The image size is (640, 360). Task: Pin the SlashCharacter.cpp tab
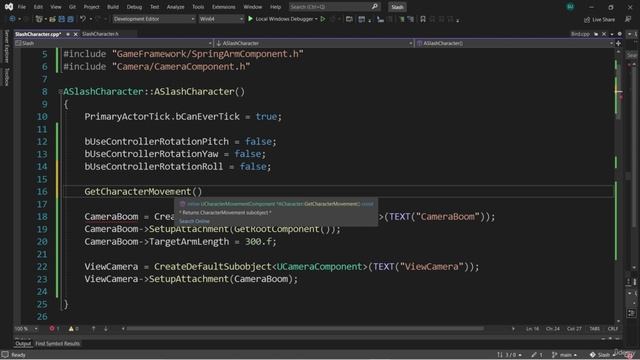tap(68, 34)
